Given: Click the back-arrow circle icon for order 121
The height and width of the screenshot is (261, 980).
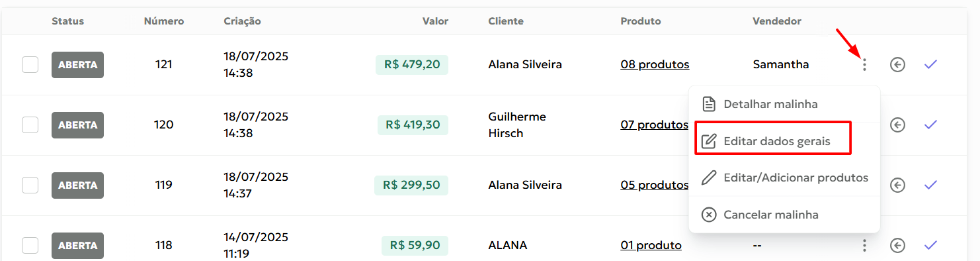Looking at the screenshot, I should click(x=897, y=65).
